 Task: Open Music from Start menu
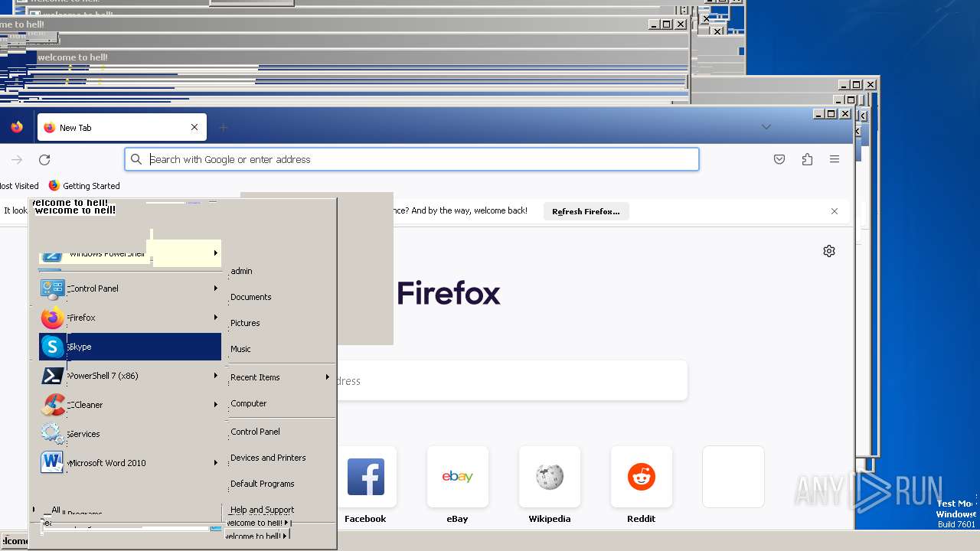coord(240,349)
